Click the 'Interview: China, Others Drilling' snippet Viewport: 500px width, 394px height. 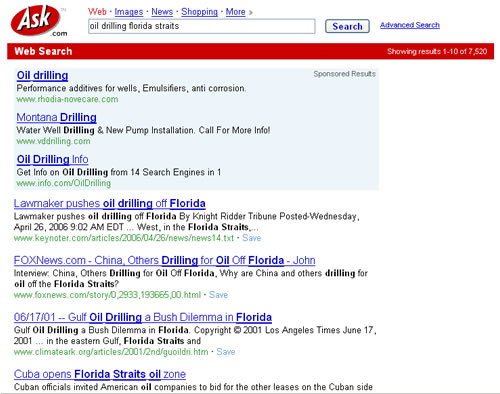(x=191, y=279)
